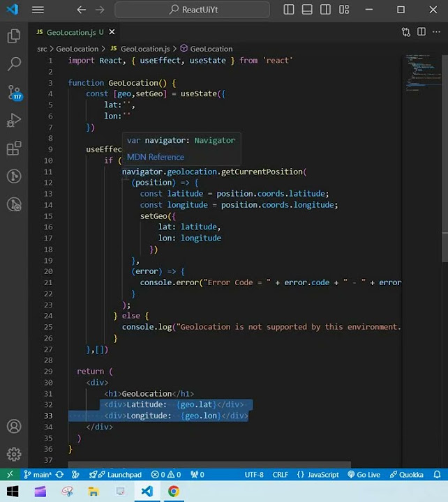The width and height of the screenshot is (448, 502).
Task: Click the ports forwarded 0 status item
Action: click(197, 475)
